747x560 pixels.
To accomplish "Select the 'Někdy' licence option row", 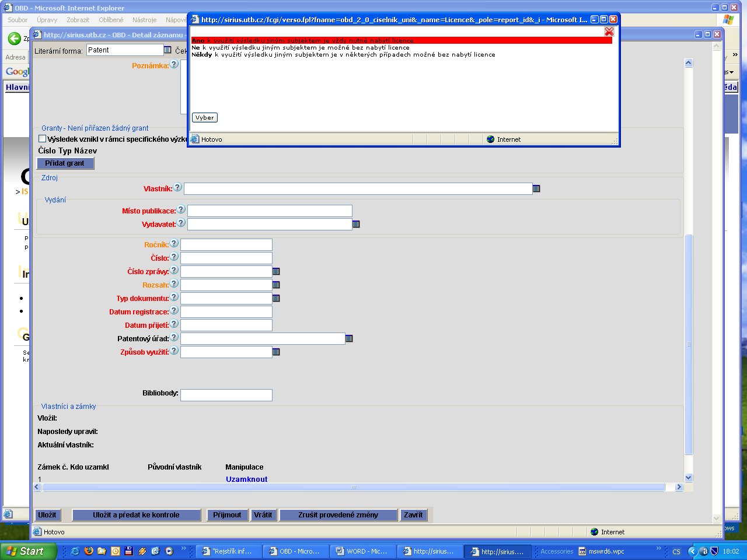I will point(402,54).
